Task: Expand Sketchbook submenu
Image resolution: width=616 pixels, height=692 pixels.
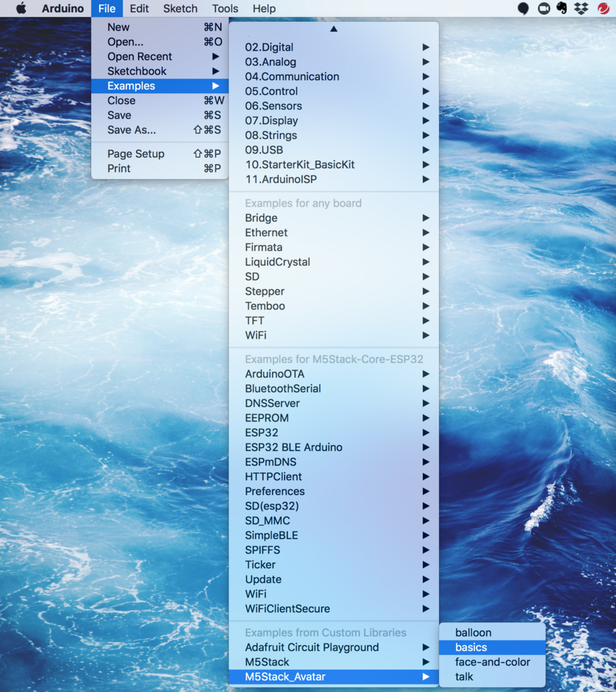Action: [160, 71]
